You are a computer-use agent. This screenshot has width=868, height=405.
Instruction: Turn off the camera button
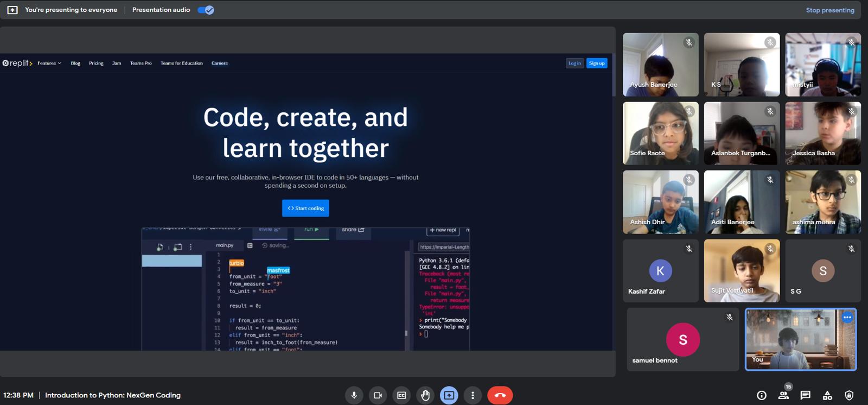pyautogui.click(x=378, y=395)
